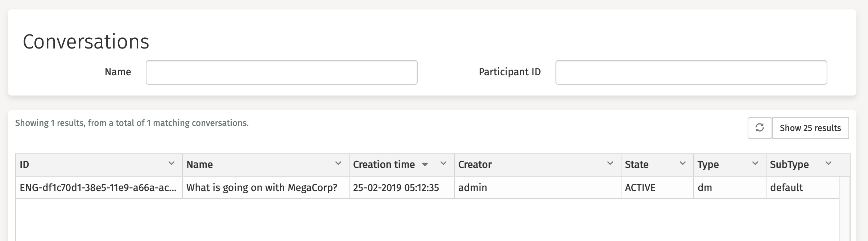
Task: Click the ACTIVE state cell
Action: point(640,187)
